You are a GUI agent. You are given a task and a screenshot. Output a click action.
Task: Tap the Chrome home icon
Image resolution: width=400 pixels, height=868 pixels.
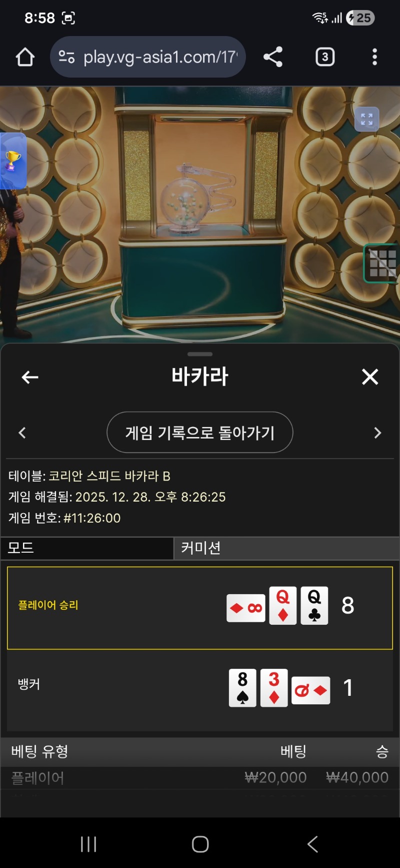click(x=25, y=57)
